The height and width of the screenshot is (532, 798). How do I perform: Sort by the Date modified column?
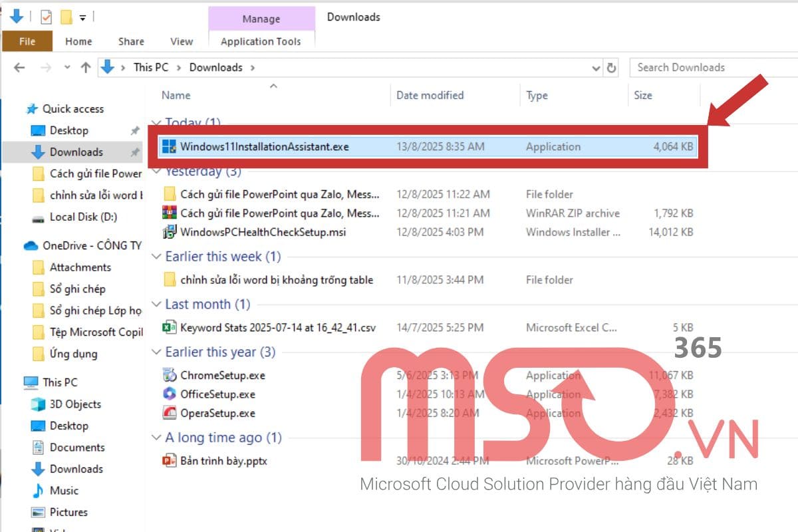[430, 95]
